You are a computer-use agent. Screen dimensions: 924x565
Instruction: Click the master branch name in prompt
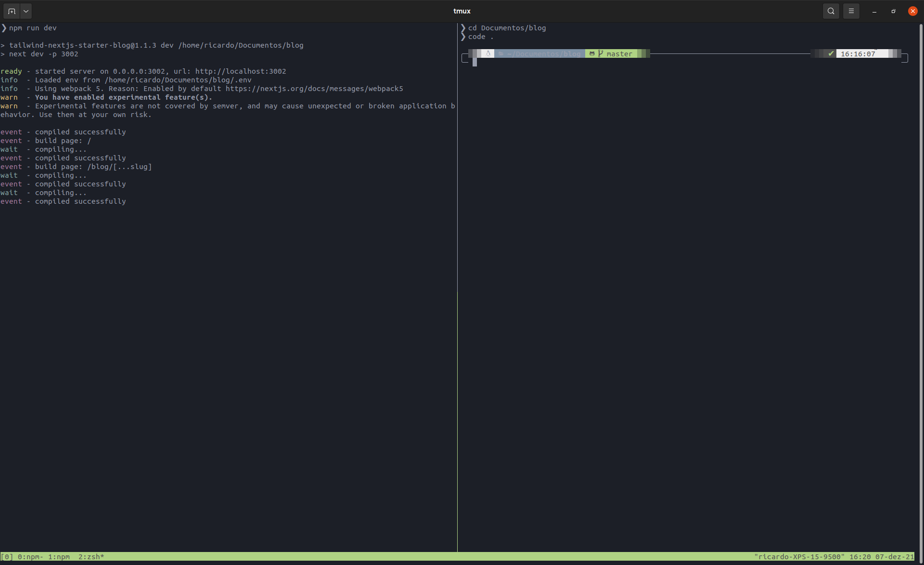(619, 54)
